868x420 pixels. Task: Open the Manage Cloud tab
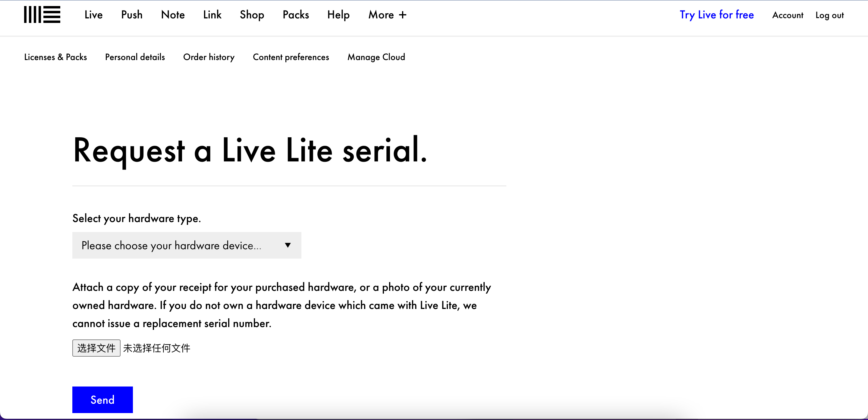coord(376,57)
